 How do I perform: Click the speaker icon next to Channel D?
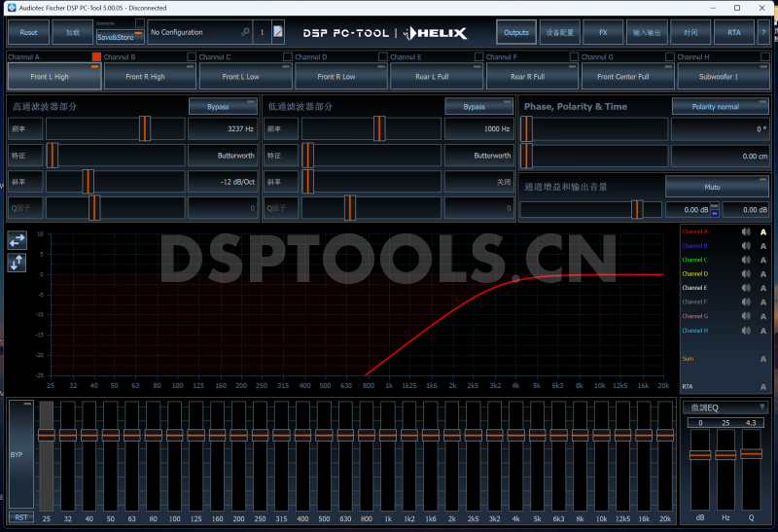point(746,274)
